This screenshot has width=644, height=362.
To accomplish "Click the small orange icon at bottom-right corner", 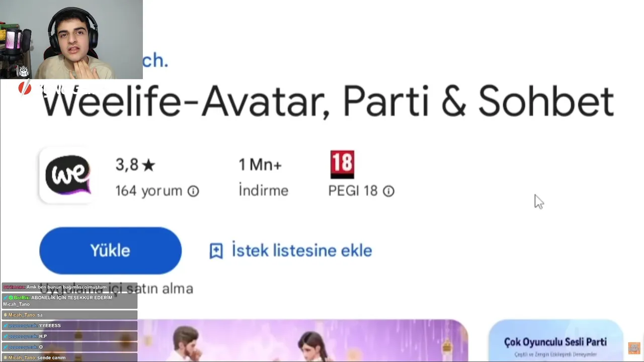I will point(634,348).
